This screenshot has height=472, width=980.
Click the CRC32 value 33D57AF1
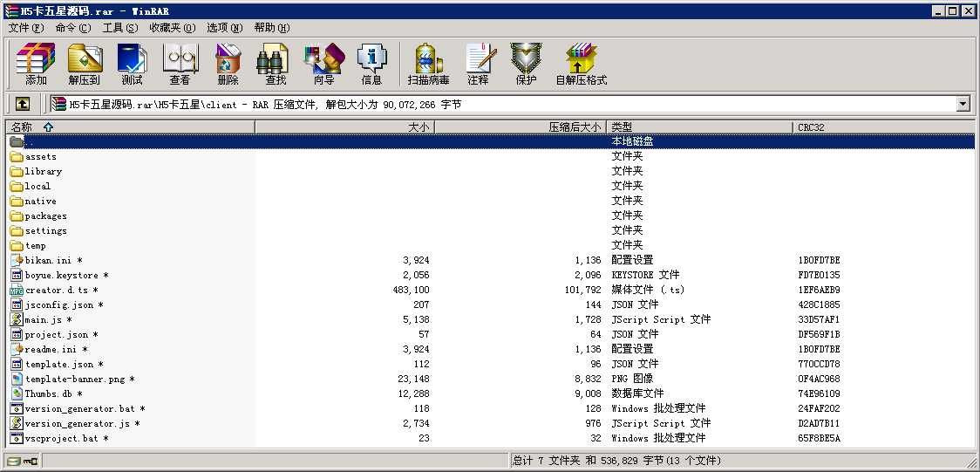coord(819,319)
